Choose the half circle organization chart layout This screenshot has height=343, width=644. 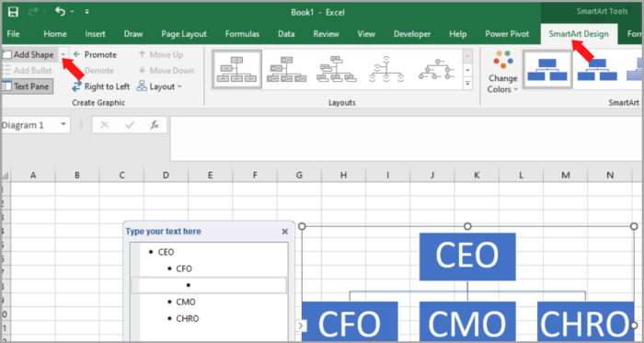click(x=386, y=70)
